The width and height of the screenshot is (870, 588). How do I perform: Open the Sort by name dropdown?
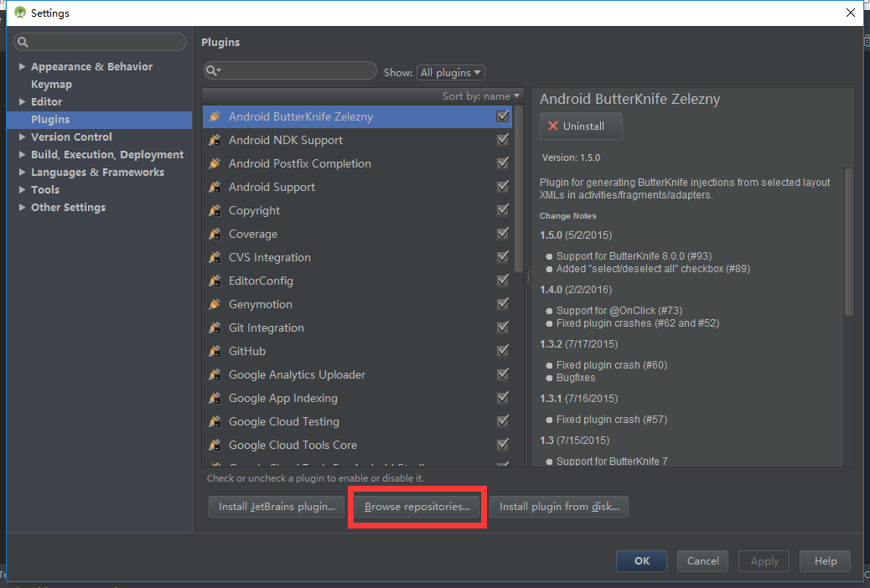pyautogui.click(x=480, y=96)
